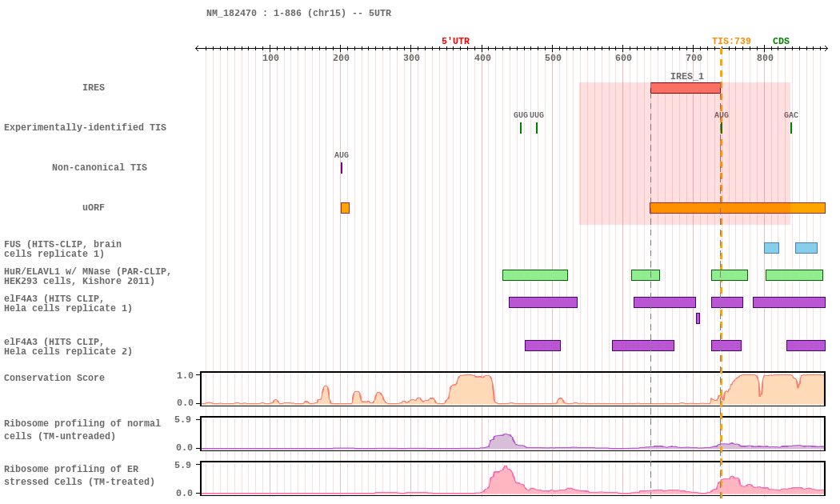Viewport: 840px width, 504px height.
Task: Select the UUG marker in Experimentally-identified TIS track
Action: [537, 128]
